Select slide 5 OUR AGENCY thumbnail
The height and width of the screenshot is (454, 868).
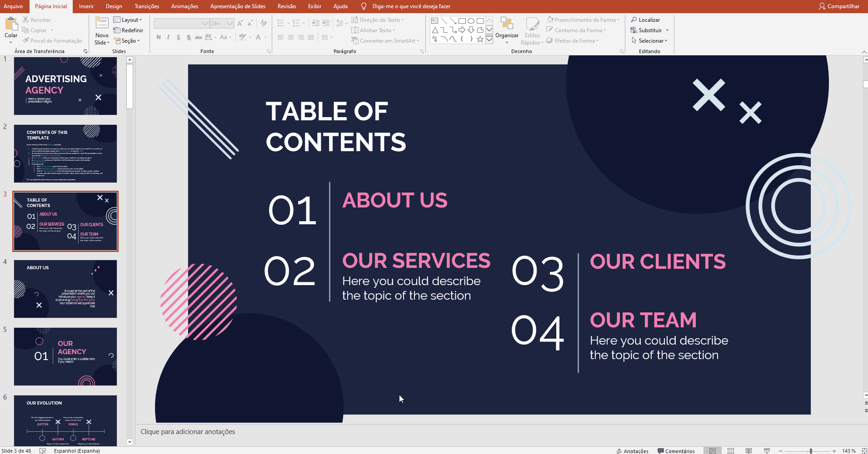pos(65,357)
